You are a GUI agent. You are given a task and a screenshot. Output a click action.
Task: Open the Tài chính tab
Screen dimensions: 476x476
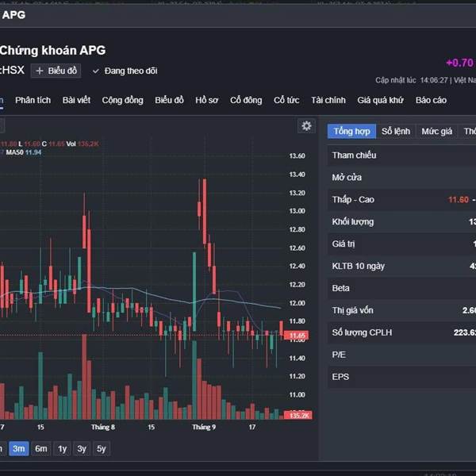pos(328,100)
